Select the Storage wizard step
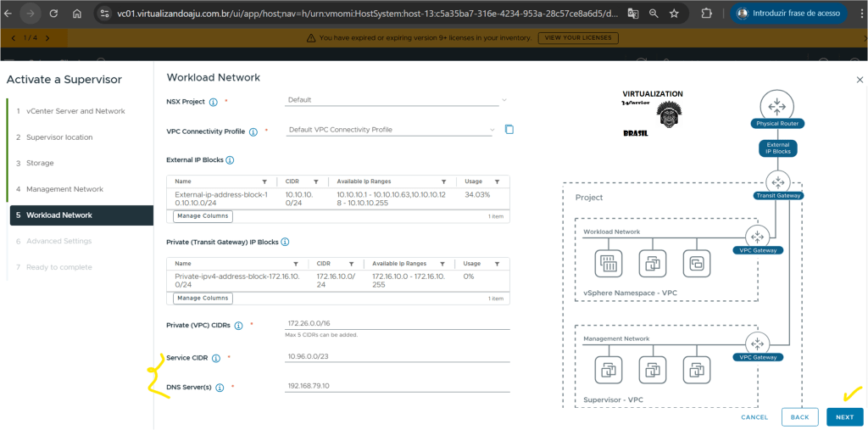 (40, 163)
